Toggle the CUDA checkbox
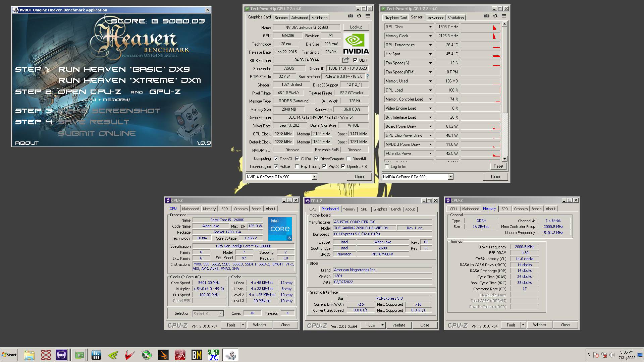This screenshot has width=644, height=362. pos(297,159)
